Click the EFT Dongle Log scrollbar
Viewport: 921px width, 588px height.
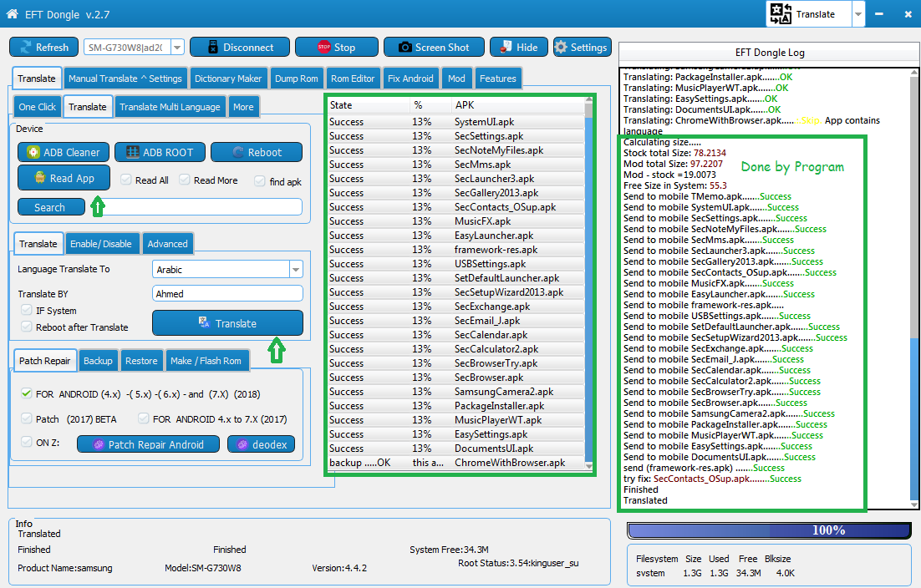(x=914, y=287)
